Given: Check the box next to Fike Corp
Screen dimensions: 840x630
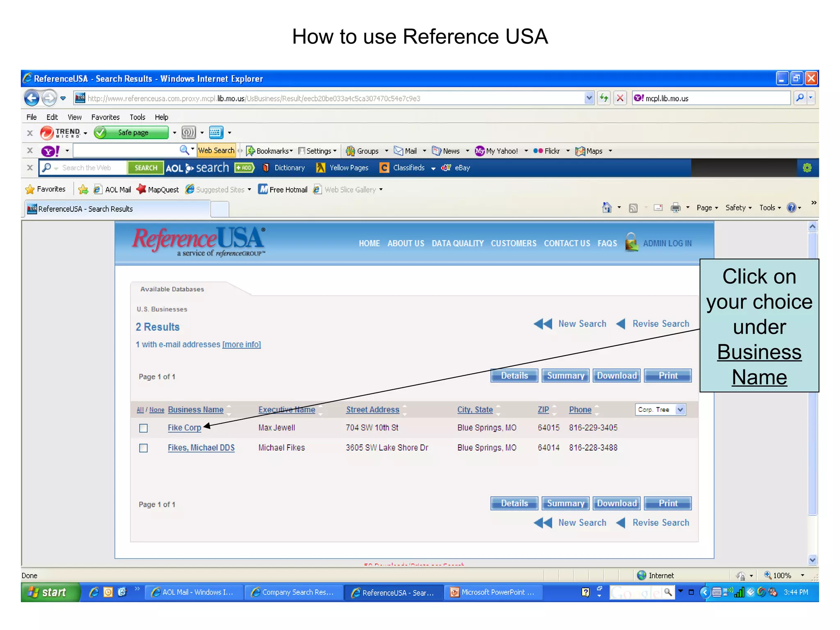Looking at the screenshot, I should pos(143,428).
